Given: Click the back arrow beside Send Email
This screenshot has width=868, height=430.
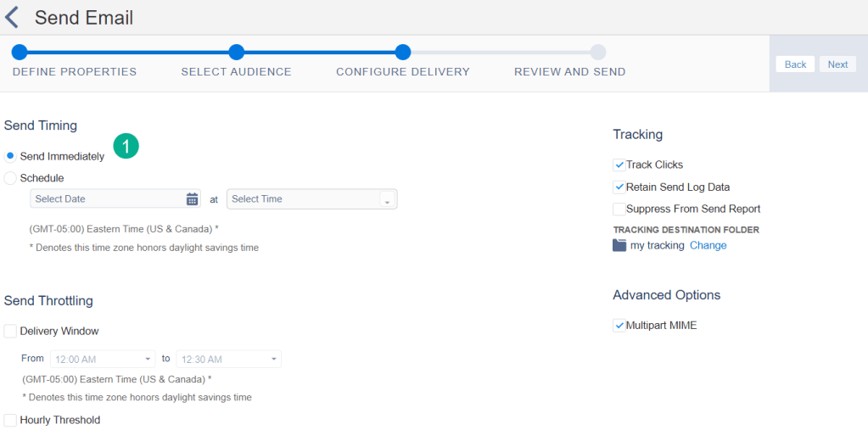Looking at the screenshot, I should 12,17.
